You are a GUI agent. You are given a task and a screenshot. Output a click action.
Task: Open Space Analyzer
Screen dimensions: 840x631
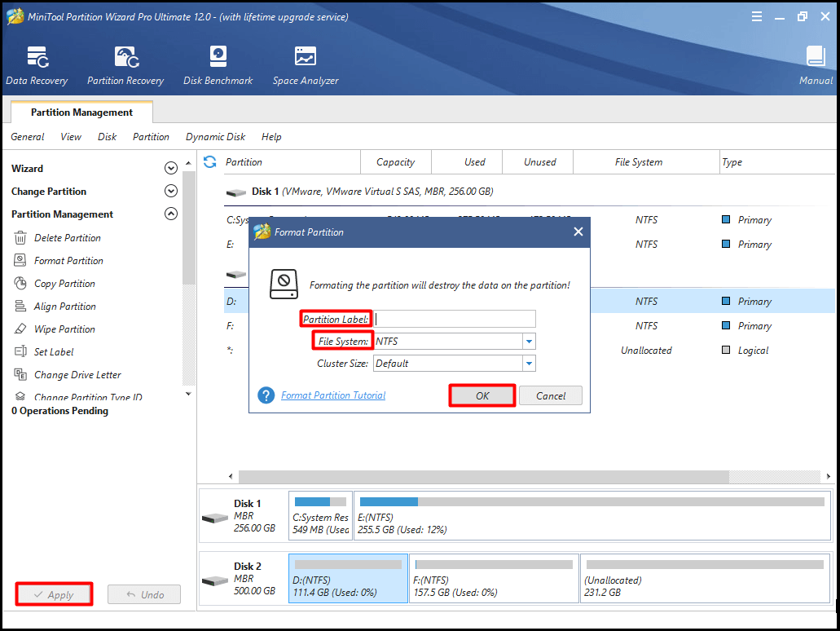pyautogui.click(x=306, y=65)
